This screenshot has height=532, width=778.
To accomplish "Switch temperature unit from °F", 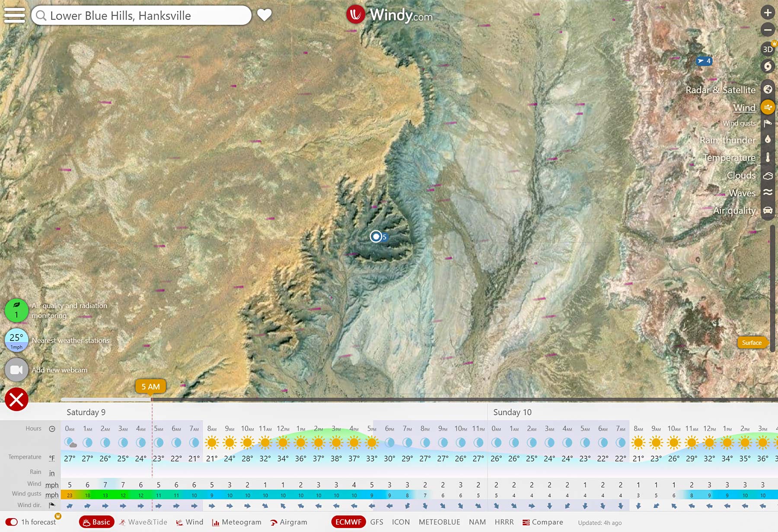I will coord(52,458).
